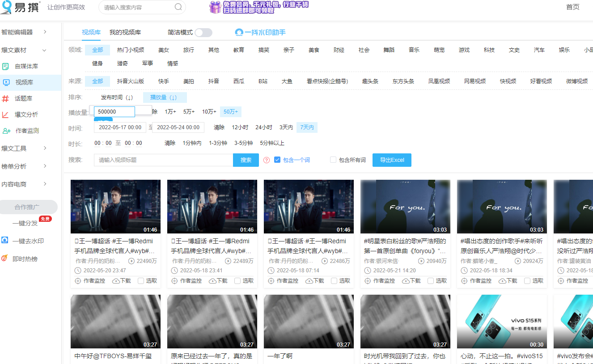Tick 选取 checkbox on 22490万 video card
The width and height of the screenshot is (593, 364).
141,281
